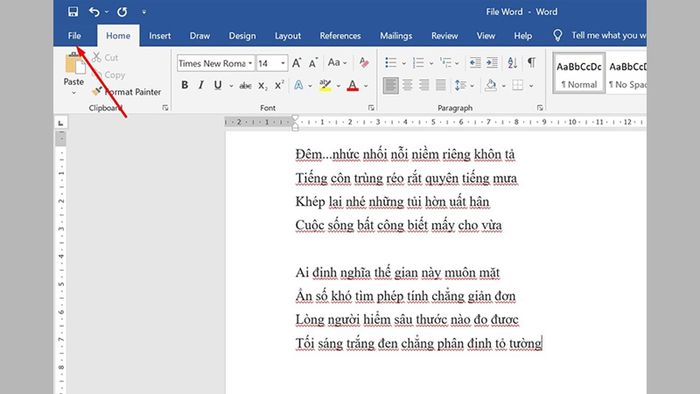Select Center alignment
Screen dimensions: 700x394
pos(407,85)
